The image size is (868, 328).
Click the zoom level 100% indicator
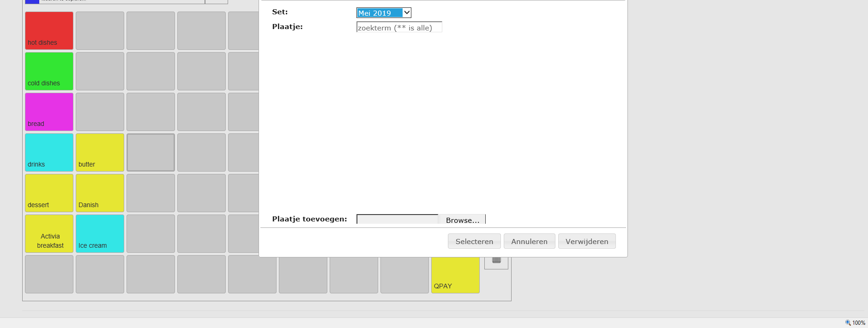click(855, 323)
